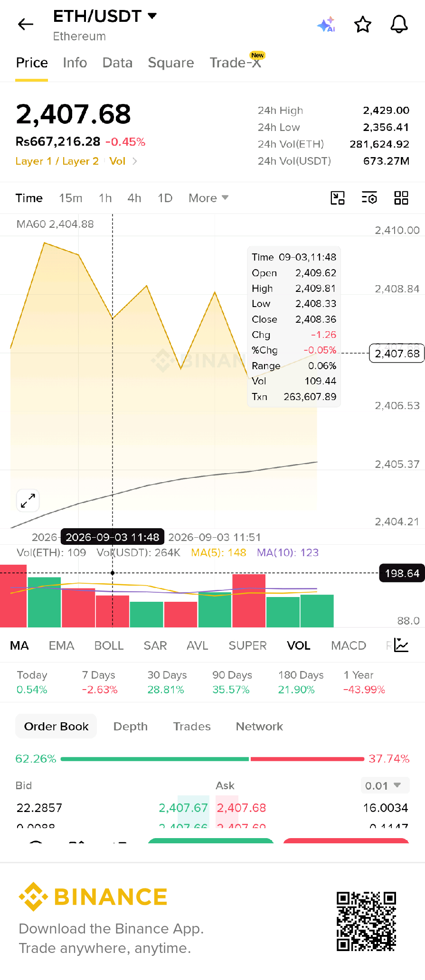
Task: Open the 0.01 order book precision dropdown
Action: [x=385, y=785]
